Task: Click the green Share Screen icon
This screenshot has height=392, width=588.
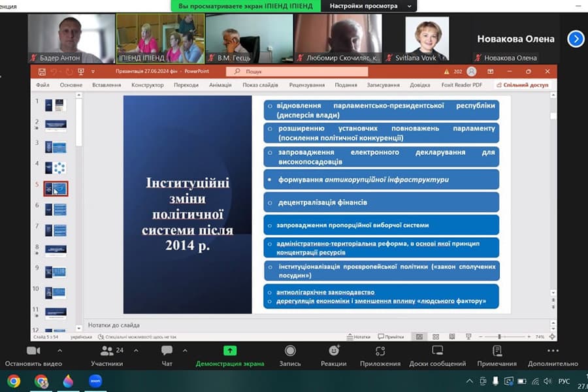Action: [230, 351]
